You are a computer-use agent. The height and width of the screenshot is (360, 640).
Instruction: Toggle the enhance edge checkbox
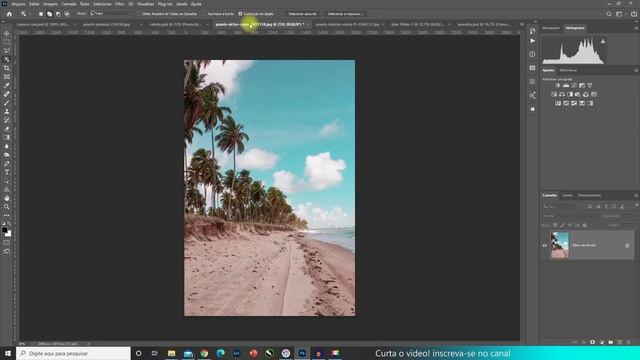[205, 13]
